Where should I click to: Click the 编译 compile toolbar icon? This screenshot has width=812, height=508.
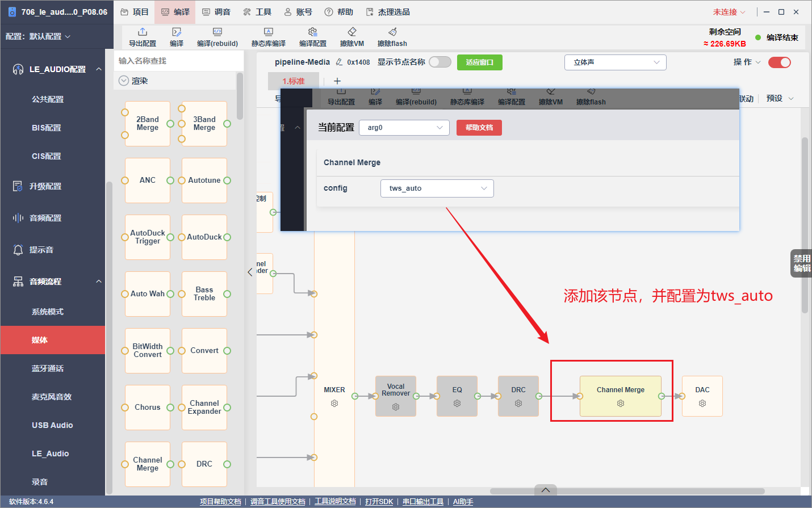tap(177, 32)
